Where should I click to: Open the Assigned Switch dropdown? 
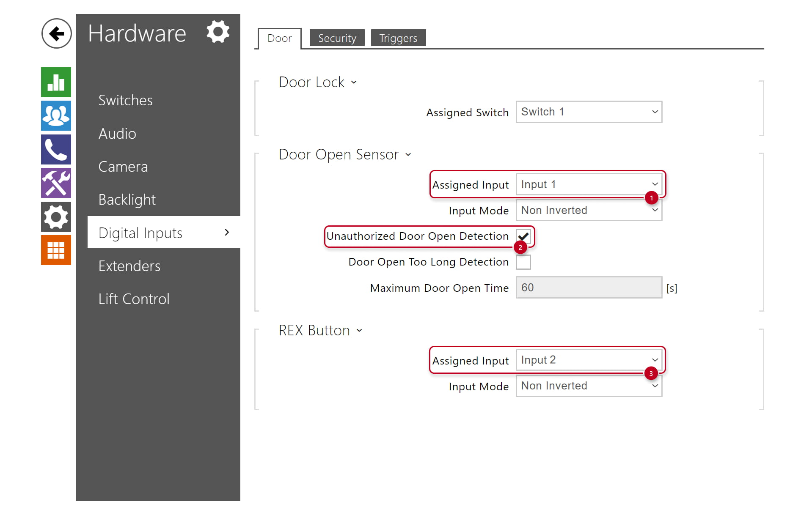(589, 112)
